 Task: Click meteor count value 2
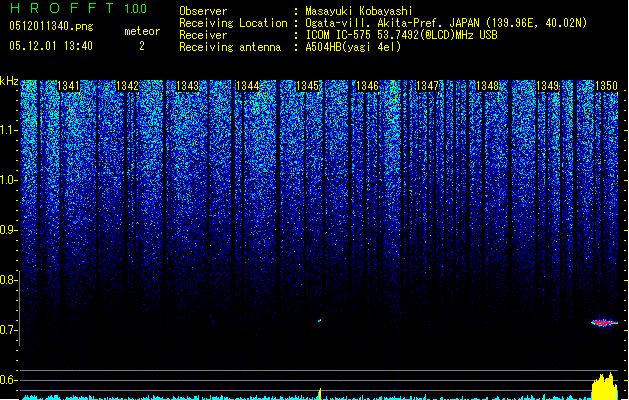point(142,46)
